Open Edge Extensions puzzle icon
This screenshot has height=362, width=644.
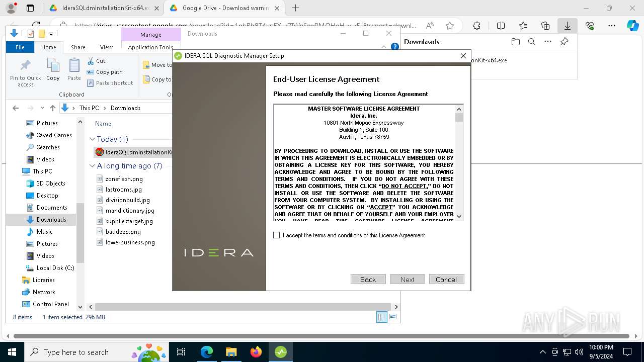click(476, 26)
